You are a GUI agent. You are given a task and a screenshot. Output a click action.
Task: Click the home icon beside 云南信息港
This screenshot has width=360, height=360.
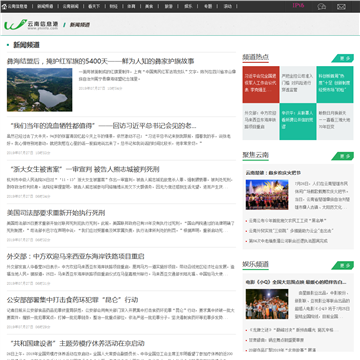(4, 6)
